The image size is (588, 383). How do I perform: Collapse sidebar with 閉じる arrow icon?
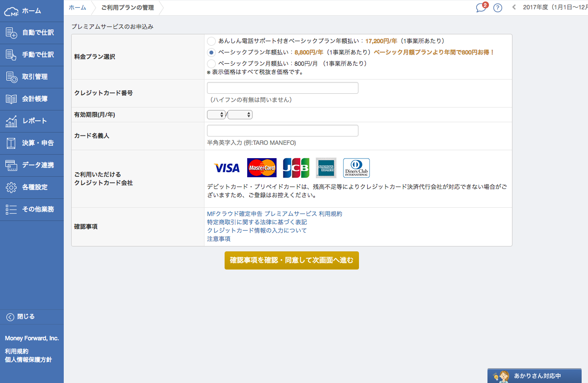[x=10, y=317]
